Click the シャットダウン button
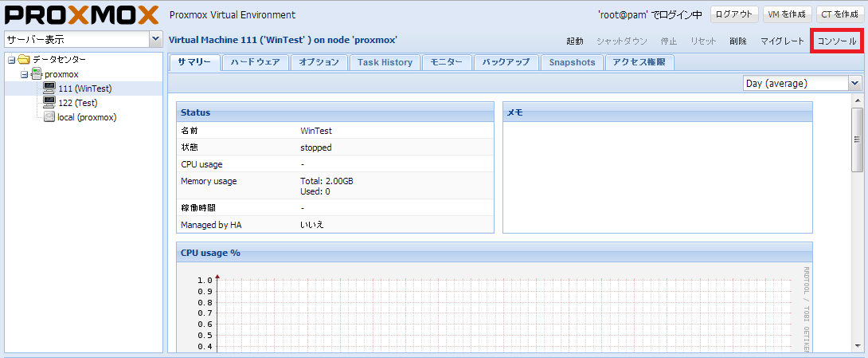The image size is (868, 358). pyautogui.click(x=622, y=41)
